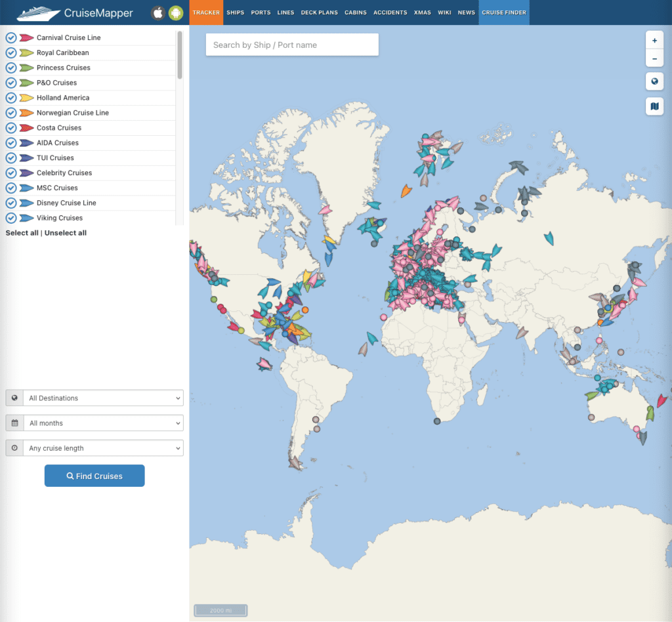The width and height of the screenshot is (672, 622).
Task: Click the Find Cruises button
Action: [94, 476]
